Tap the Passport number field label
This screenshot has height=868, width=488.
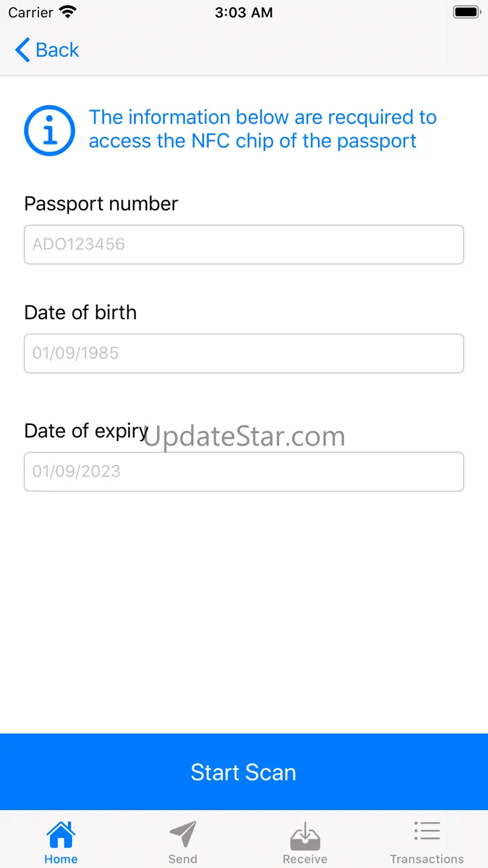click(x=101, y=203)
